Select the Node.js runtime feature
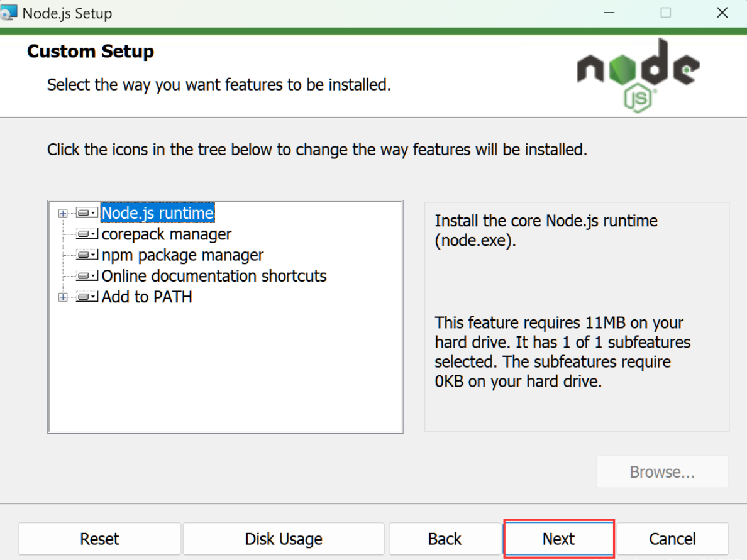747x560 pixels. 158,213
